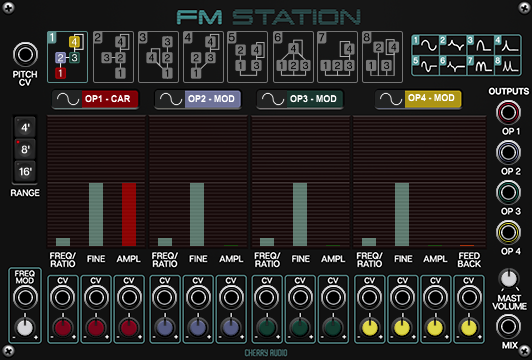The width and height of the screenshot is (532, 360).
Task: Select FM algorithm 5 diagram
Action: click(247, 57)
